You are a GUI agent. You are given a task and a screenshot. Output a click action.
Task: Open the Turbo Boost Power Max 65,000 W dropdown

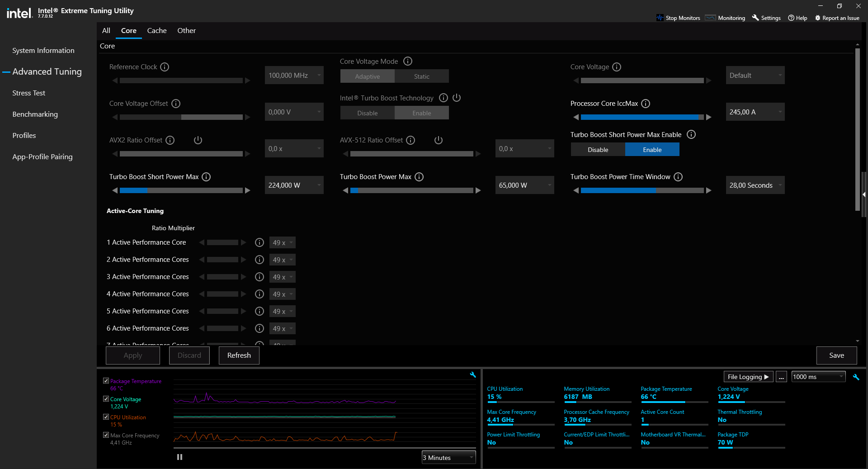pyautogui.click(x=525, y=185)
